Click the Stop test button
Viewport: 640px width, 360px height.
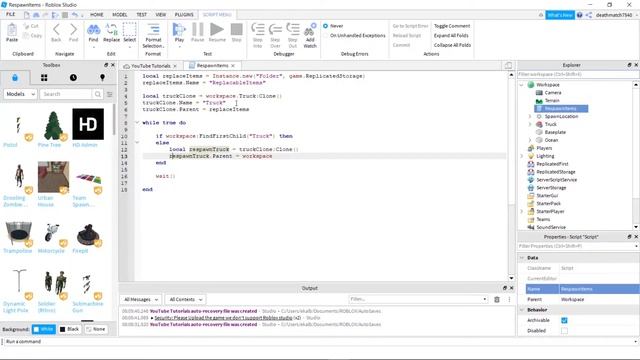coord(236,29)
